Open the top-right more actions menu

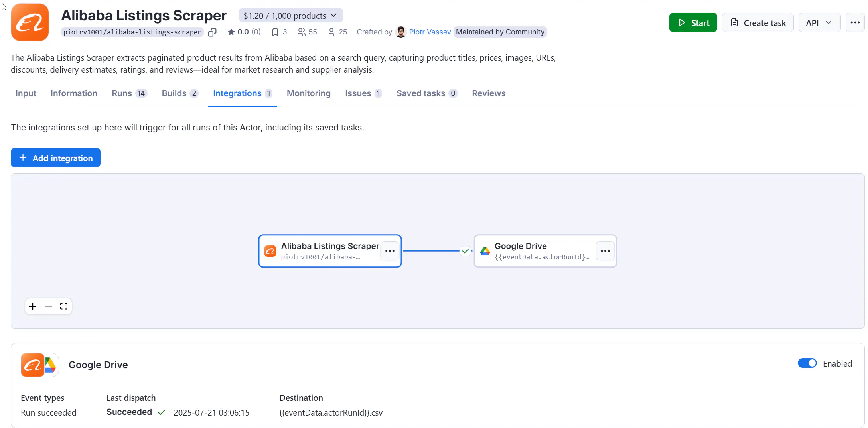(855, 22)
